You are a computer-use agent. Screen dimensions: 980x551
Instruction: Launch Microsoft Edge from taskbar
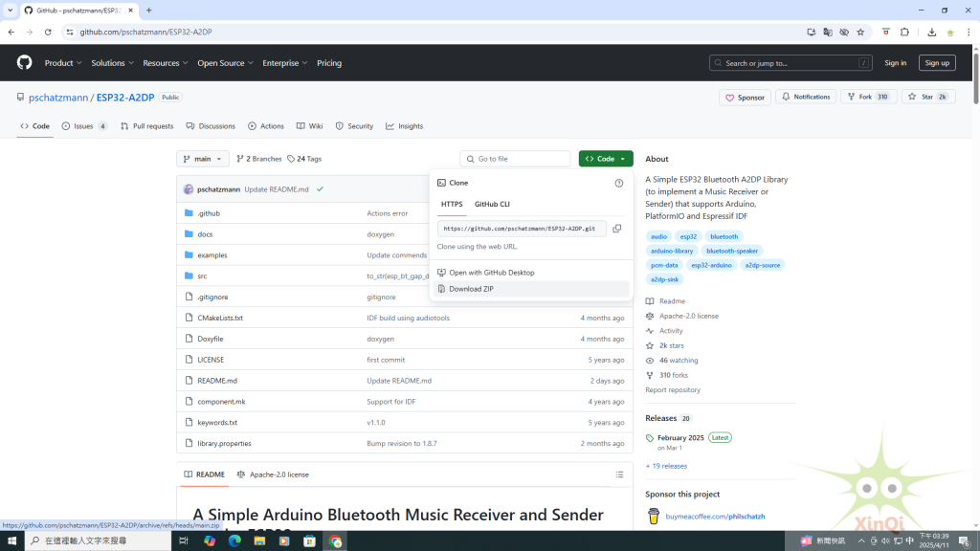[x=234, y=541]
